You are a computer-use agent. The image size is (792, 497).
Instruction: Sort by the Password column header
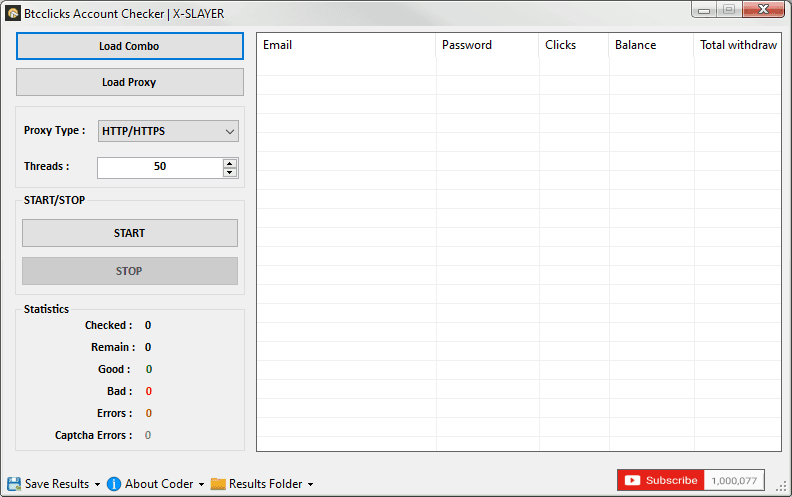[x=487, y=45]
